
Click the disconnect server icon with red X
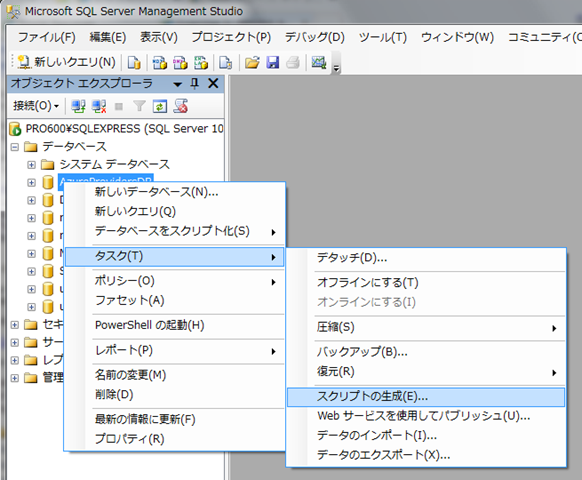pyautogui.click(x=99, y=107)
